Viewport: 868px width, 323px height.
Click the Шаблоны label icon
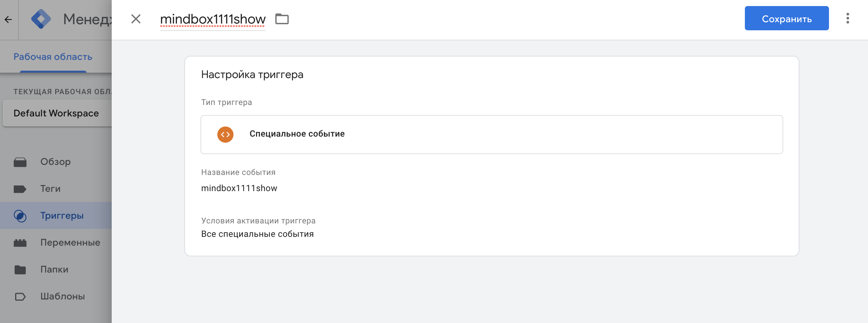click(x=20, y=297)
